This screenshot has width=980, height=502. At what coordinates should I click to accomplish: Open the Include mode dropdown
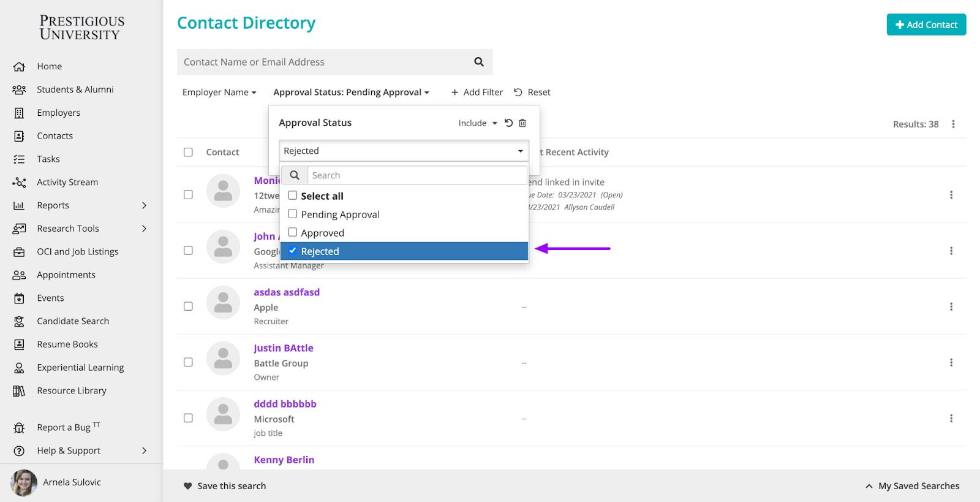(478, 123)
